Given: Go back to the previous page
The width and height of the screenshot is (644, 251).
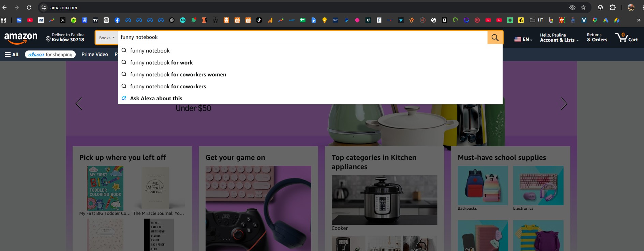Looking at the screenshot, I should [4, 8].
